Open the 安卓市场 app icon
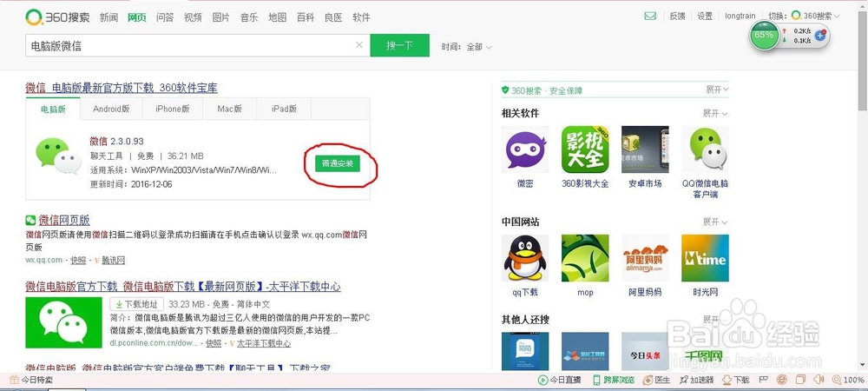The height and width of the screenshot is (391, 868). click(645, 149)
